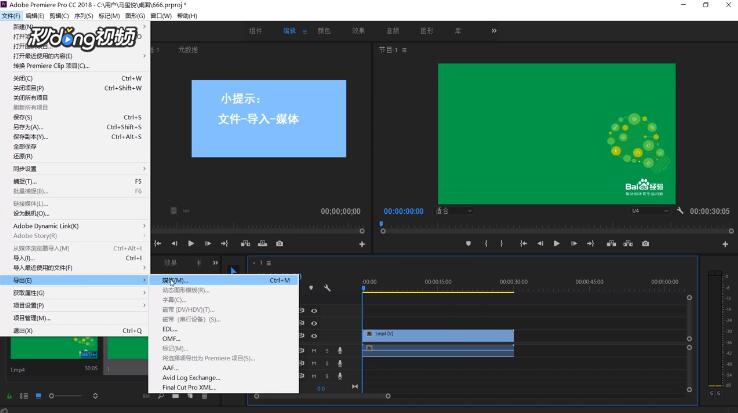Click the Insert icon in Source monitor
738x413 pixels.
tap(245, 243)
